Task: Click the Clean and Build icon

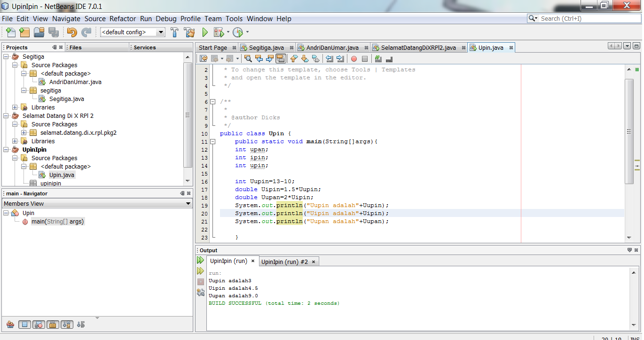Action: tap(189, 32)
